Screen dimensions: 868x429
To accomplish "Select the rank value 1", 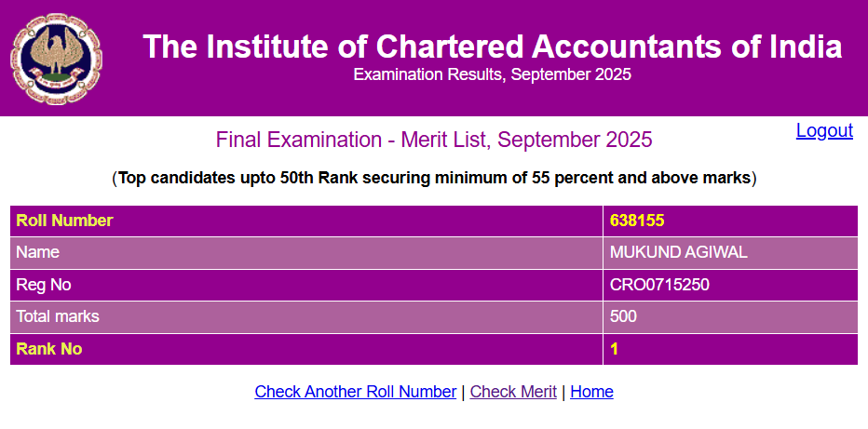I will (615, 349).
